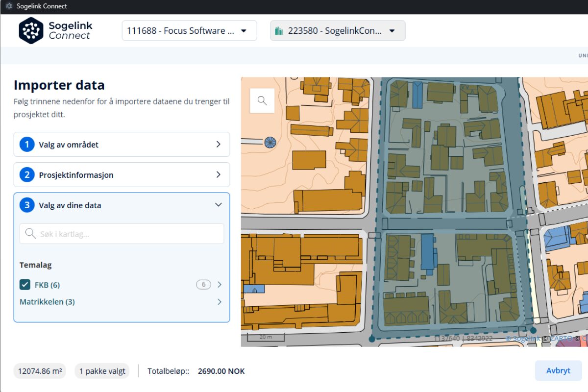The width and height of the screenshot is (588, 392).
Task: Expand the Matrikkelen (3) chevron
Action: (219, 302)
